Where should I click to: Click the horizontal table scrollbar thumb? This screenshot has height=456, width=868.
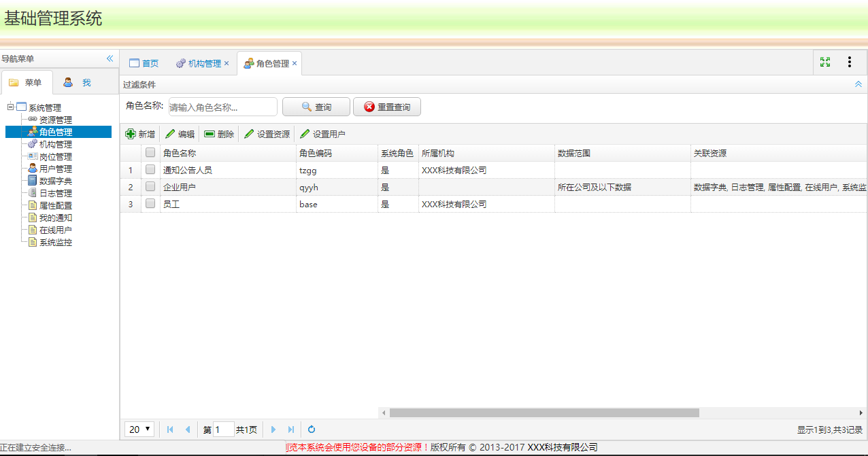point(544,413)
